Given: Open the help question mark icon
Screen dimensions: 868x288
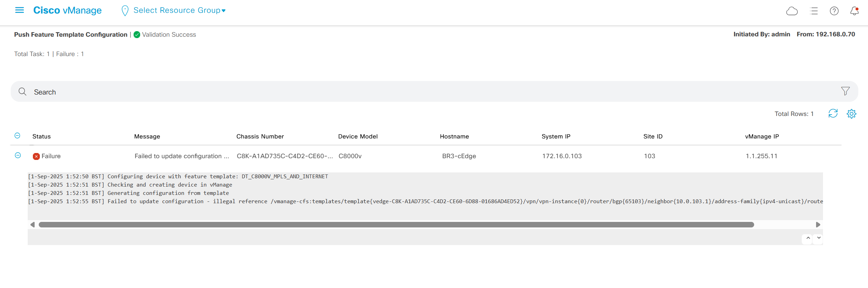Looking at the screenshot, I should [834, 11].
